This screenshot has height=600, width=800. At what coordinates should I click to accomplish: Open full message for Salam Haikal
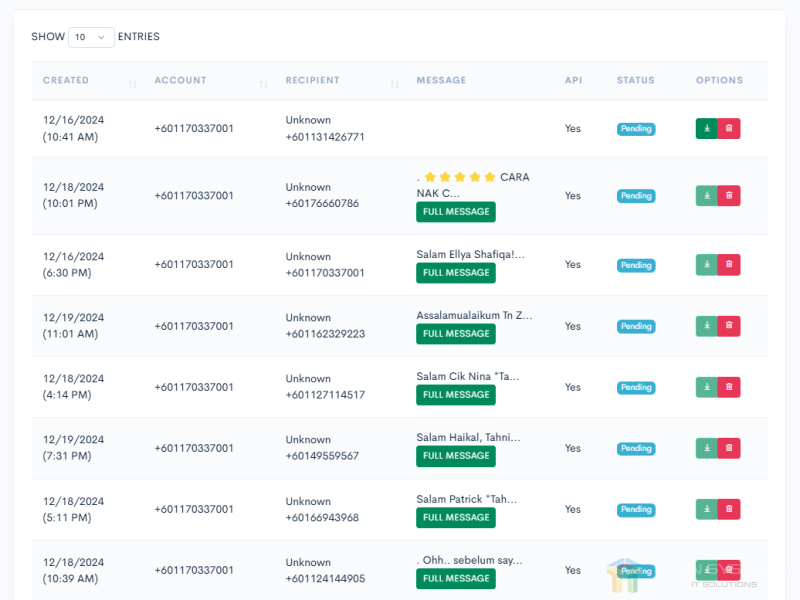pos(456,455)
